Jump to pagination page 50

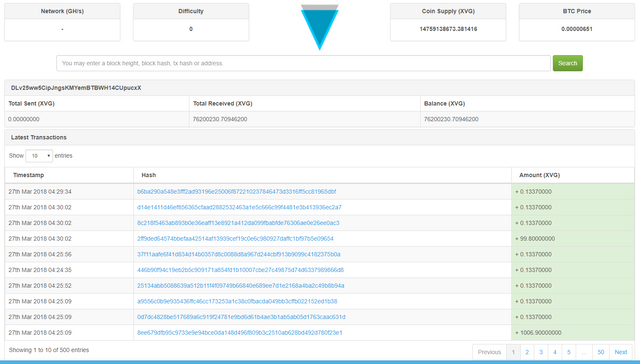click(x=601, y=352)
